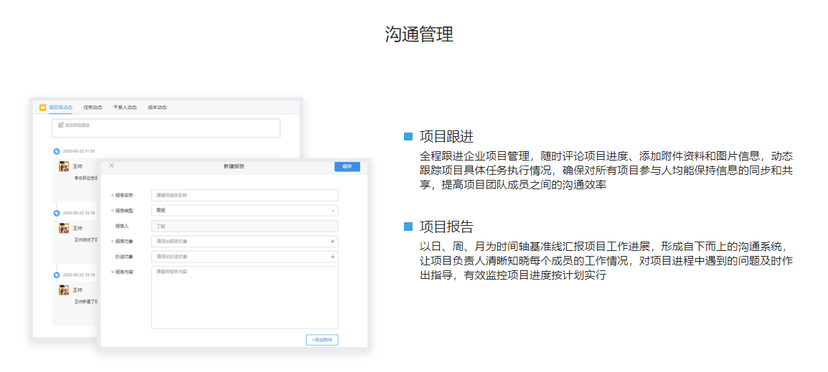Screen dimensions: 828x372
Task: Click the plus icon in 抄送对象 field
Action: [333, 257]
